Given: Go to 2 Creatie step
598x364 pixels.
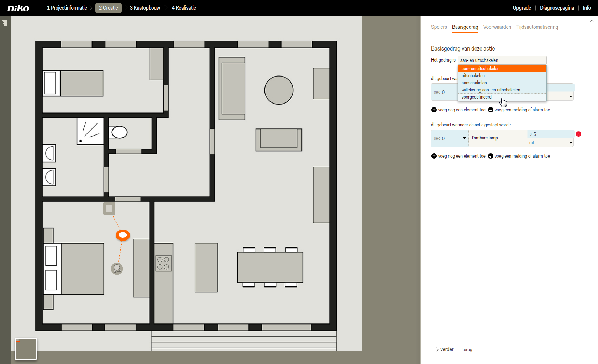Looking at the screenshot, I should pos(109,8).
